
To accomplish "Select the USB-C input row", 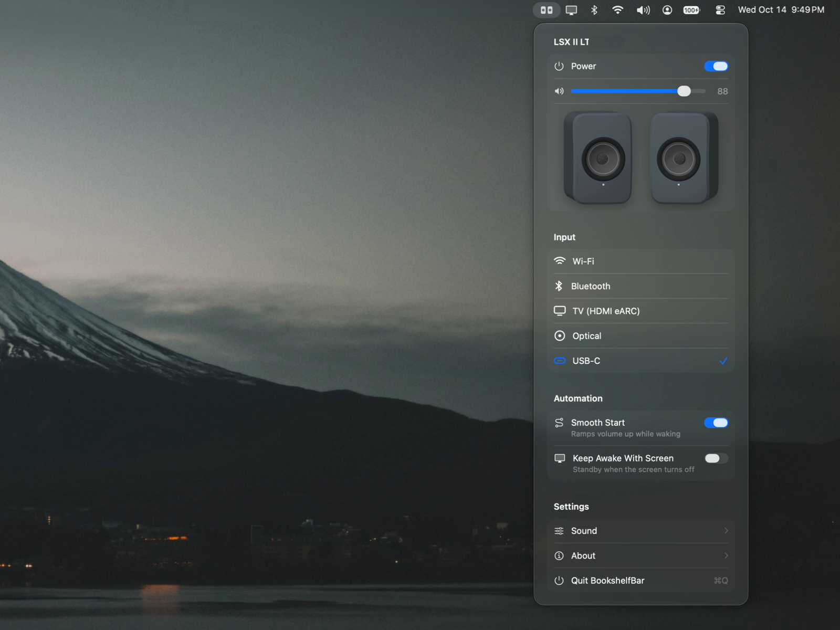I will pyautogui.click(x=640, y=361).
